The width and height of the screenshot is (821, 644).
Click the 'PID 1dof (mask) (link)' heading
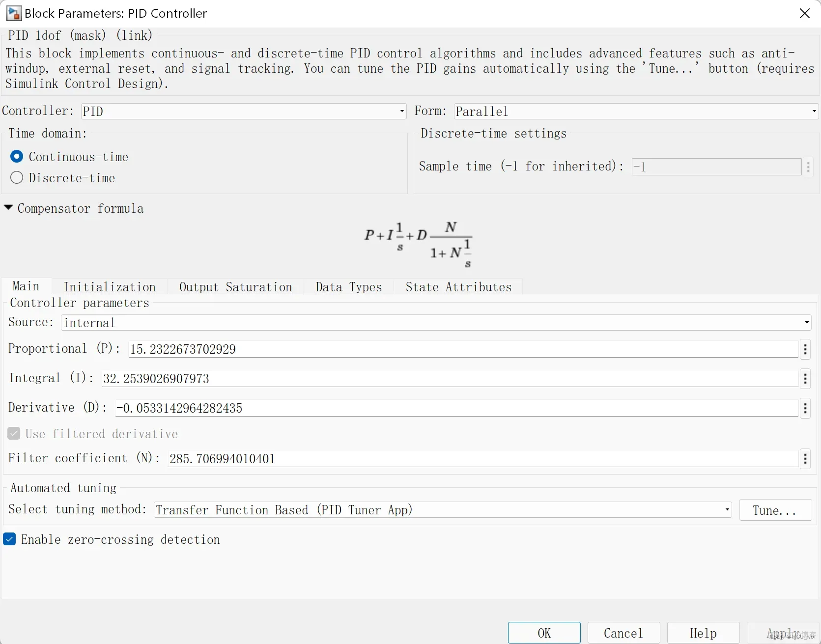80,35
